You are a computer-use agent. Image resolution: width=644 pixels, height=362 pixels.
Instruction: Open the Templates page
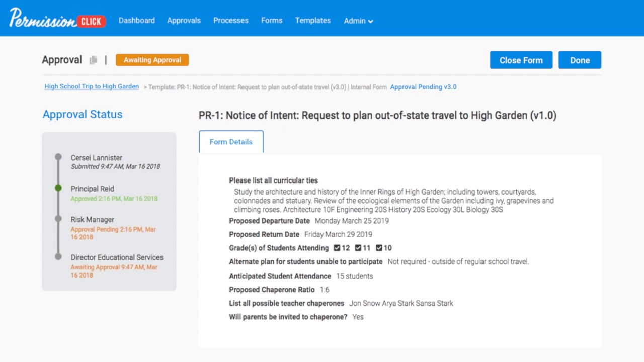313,21
